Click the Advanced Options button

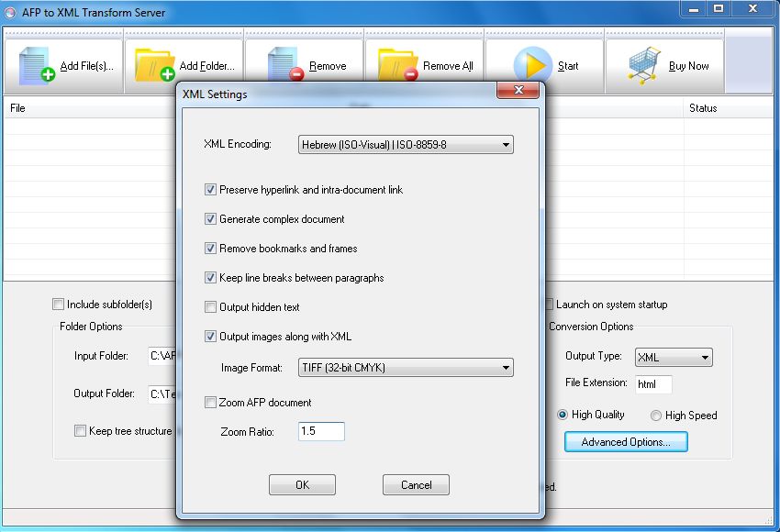pyautogui.click(x=626, y=442)
